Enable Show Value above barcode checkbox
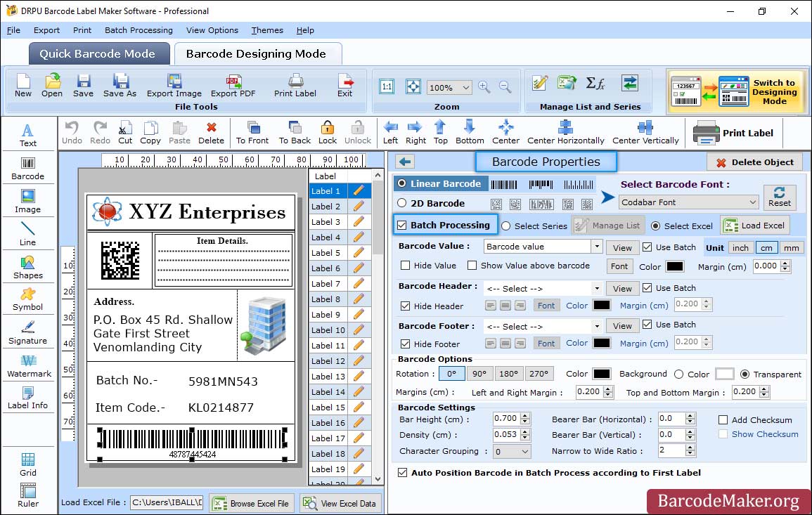Screen dimensions: 812x515 coord(472,266)
